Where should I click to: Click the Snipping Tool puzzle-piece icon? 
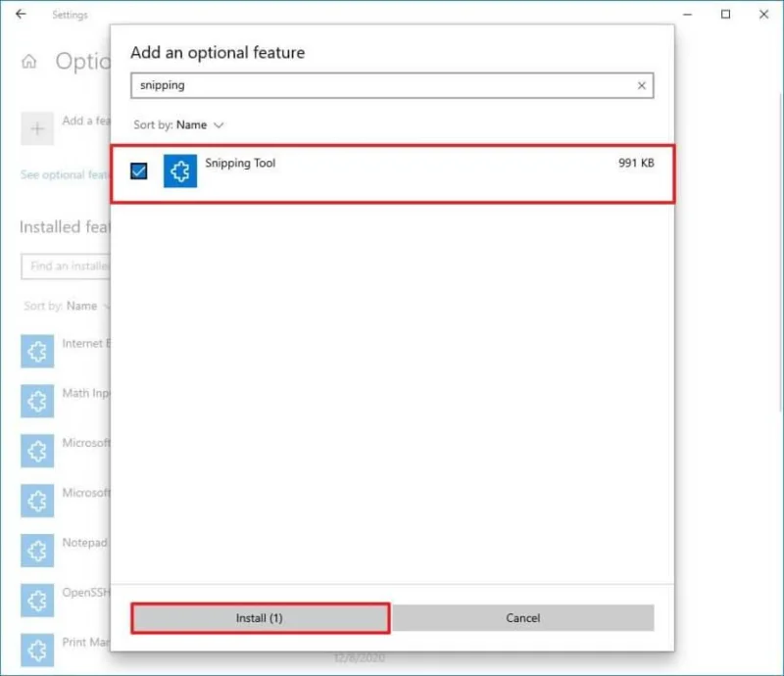180,171
